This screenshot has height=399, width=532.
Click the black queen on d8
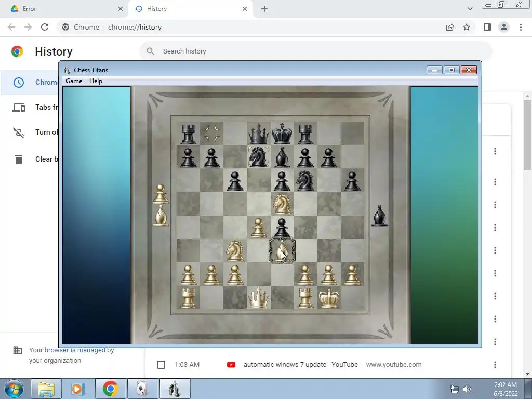coord(259,134)
